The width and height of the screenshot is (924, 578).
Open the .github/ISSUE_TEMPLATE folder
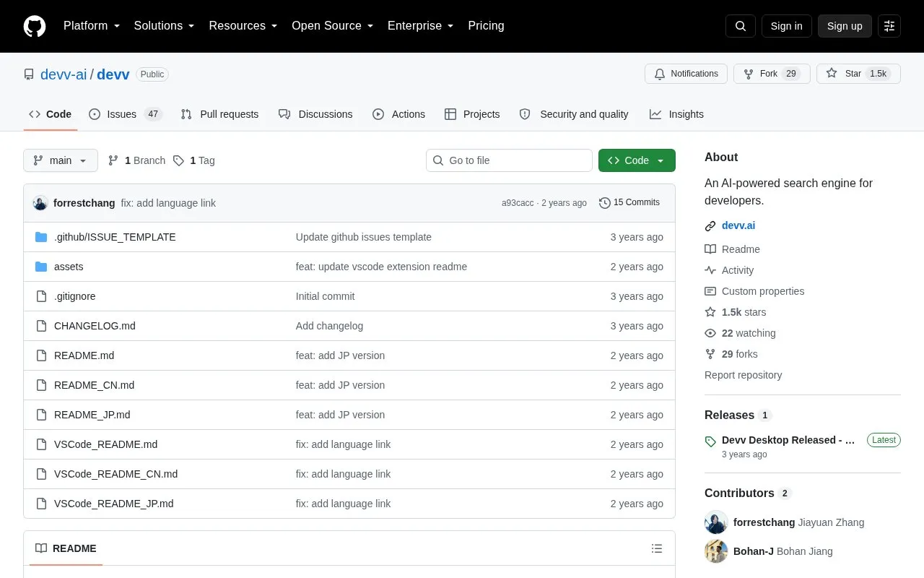(x=115, y=237)
